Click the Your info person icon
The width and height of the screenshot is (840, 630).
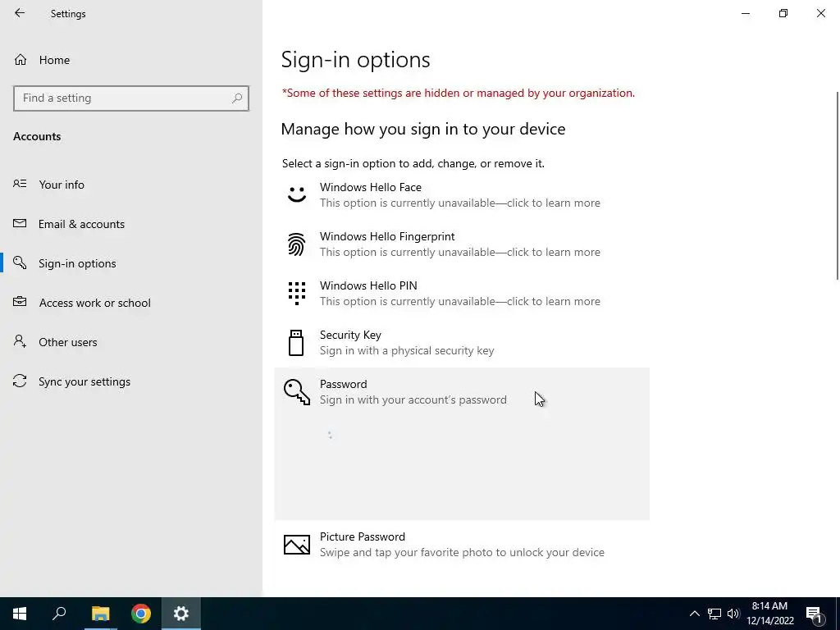pyautogui.click(x=20, y=184)
